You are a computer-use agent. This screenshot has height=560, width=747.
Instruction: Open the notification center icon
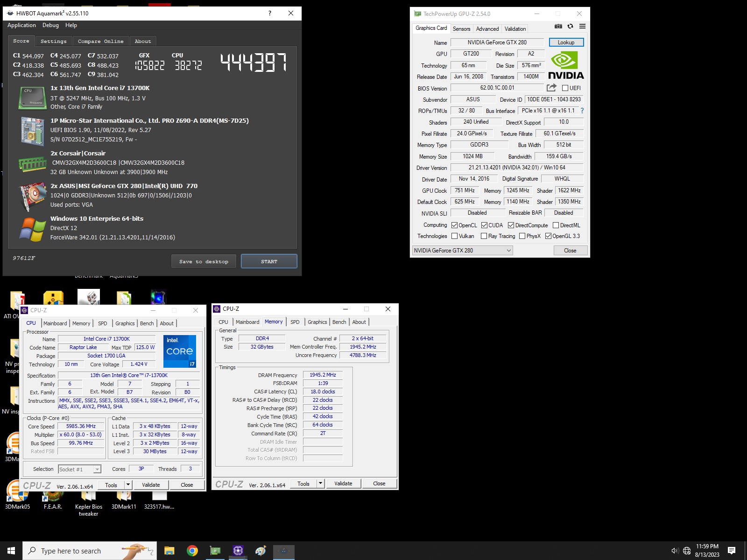click(732, 551)
